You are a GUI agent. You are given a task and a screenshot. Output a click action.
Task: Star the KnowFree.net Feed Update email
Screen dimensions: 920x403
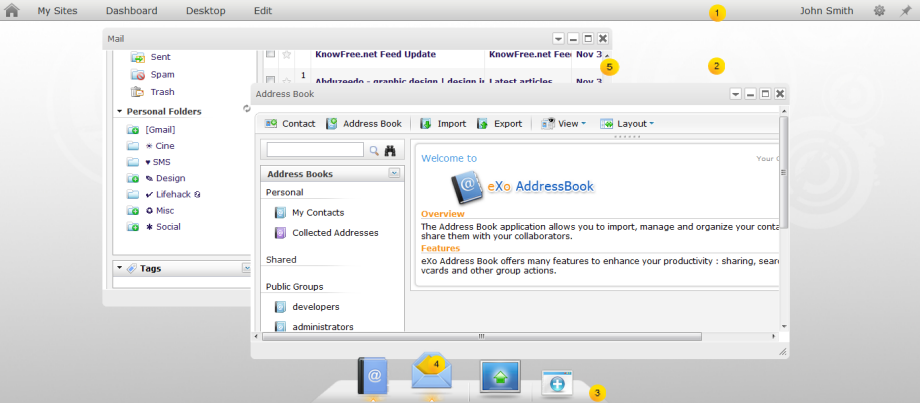[x=287, y=54]
